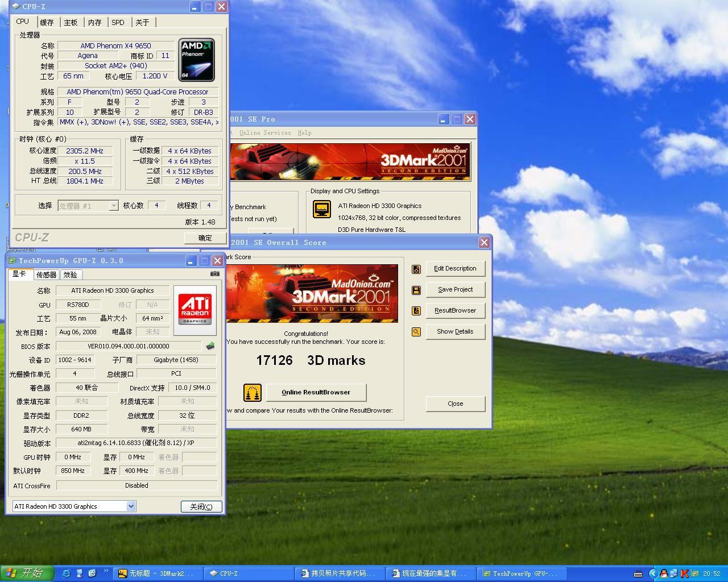The width and height of the screenshot is (728, 582).
Task: Open the Help menu in 3DMark
Action: [x=304, y=133]
